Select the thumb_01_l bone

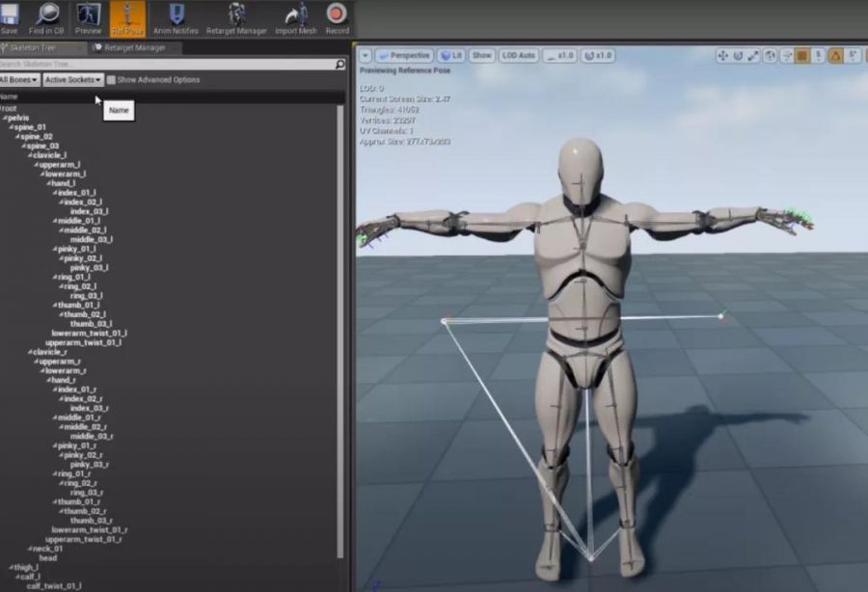tap(79, 306)
